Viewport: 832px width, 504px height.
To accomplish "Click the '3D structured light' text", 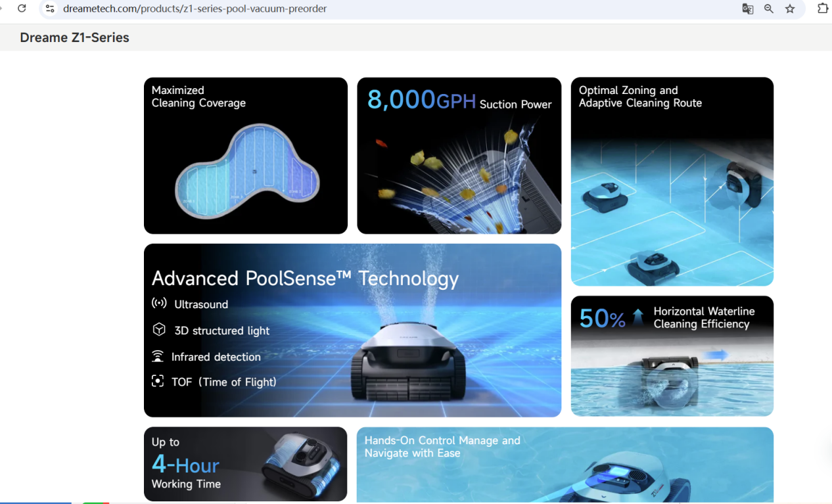I will [x=222, y=331].
